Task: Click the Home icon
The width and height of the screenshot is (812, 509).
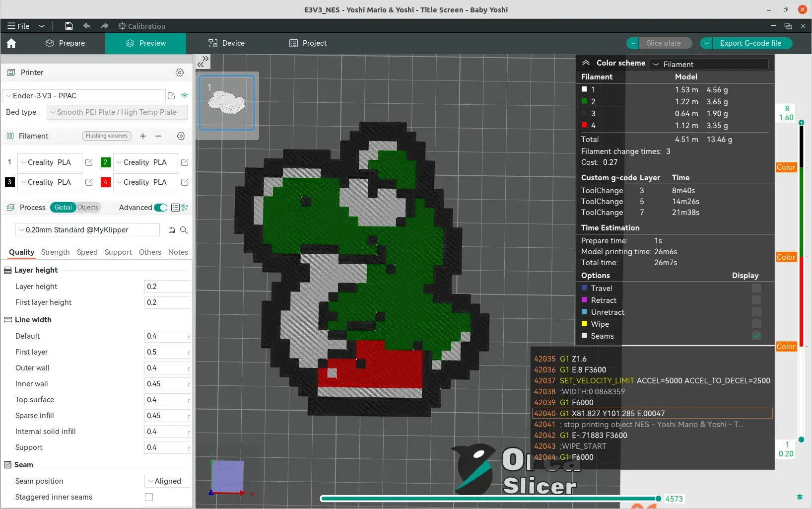Action: tap(11, 44)
